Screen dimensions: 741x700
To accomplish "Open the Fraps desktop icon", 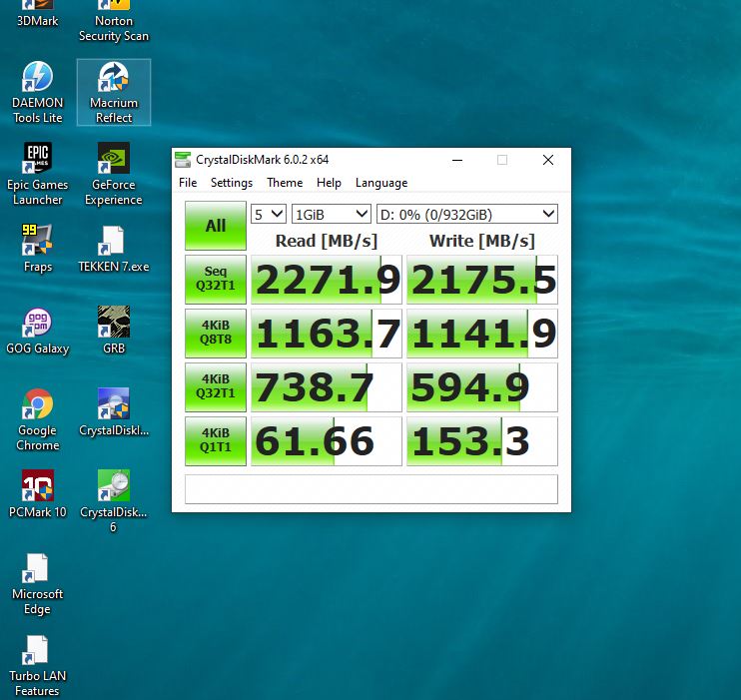I will (37, 249).
